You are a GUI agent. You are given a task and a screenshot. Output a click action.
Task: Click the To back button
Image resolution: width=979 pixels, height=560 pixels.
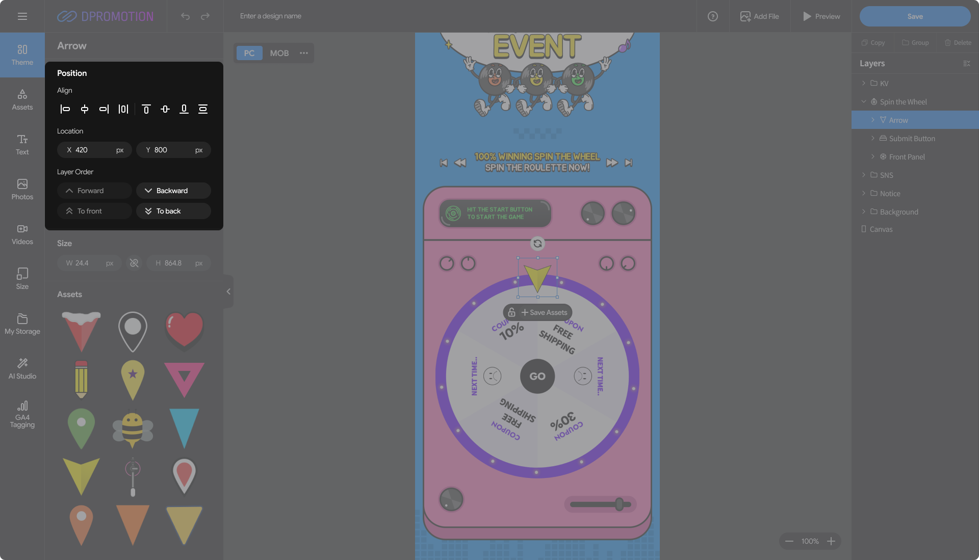pyautogui.click(x=173, y=211)
